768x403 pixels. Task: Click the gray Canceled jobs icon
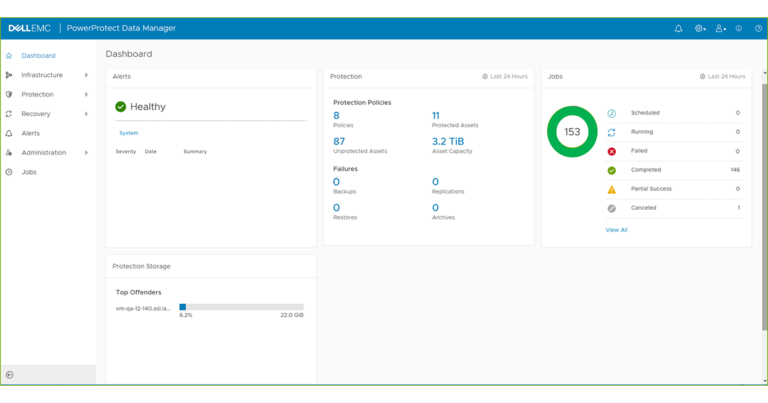[x=612, y=209]
